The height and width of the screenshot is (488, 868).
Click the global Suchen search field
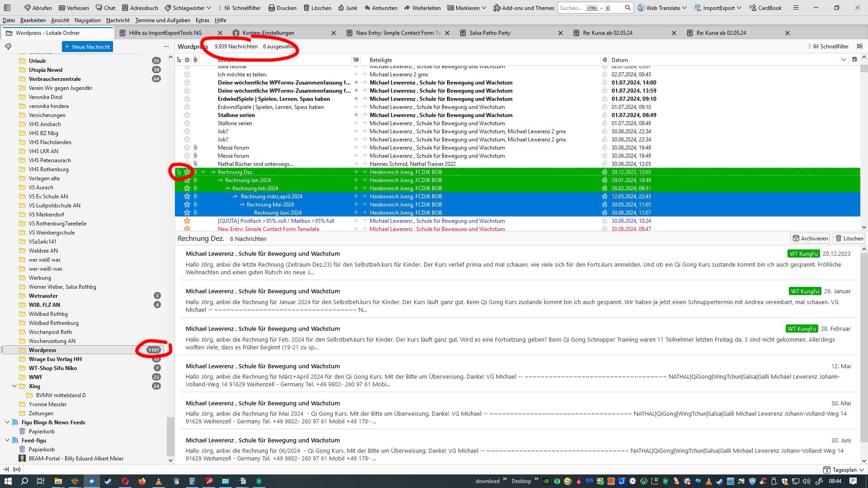[x=571, y=8]
